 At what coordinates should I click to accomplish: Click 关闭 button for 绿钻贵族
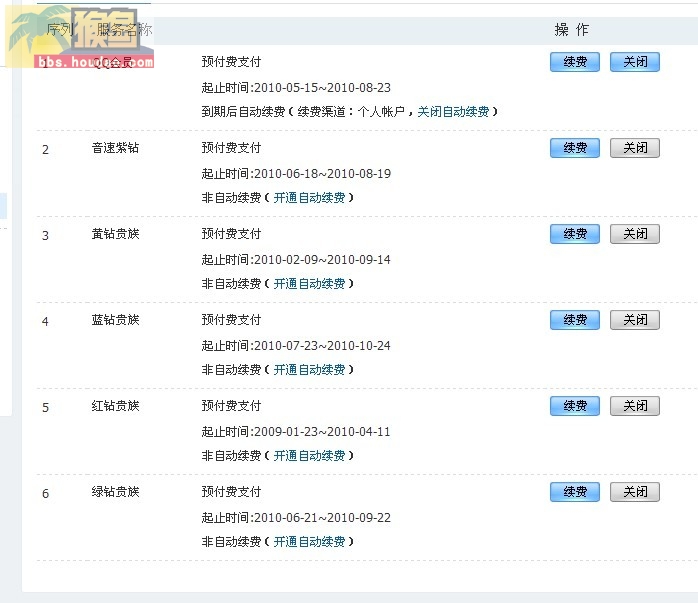click(635, 492)
